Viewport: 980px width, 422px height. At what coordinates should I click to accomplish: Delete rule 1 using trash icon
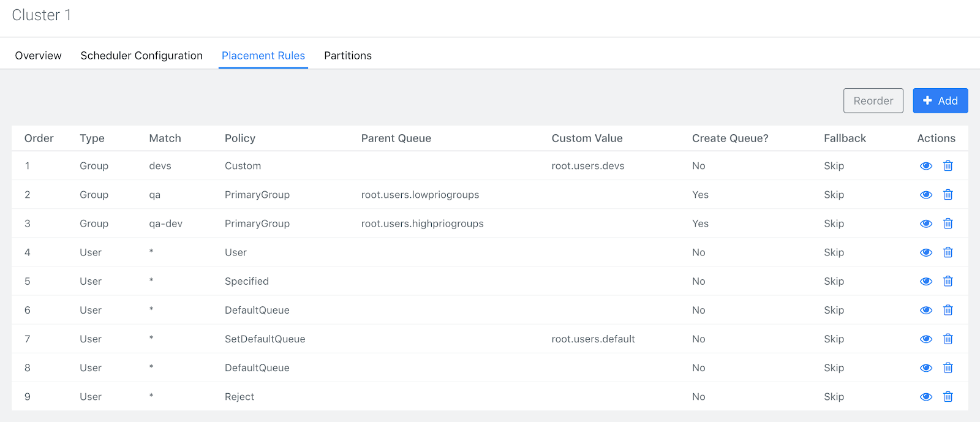(x=948, y=166)
